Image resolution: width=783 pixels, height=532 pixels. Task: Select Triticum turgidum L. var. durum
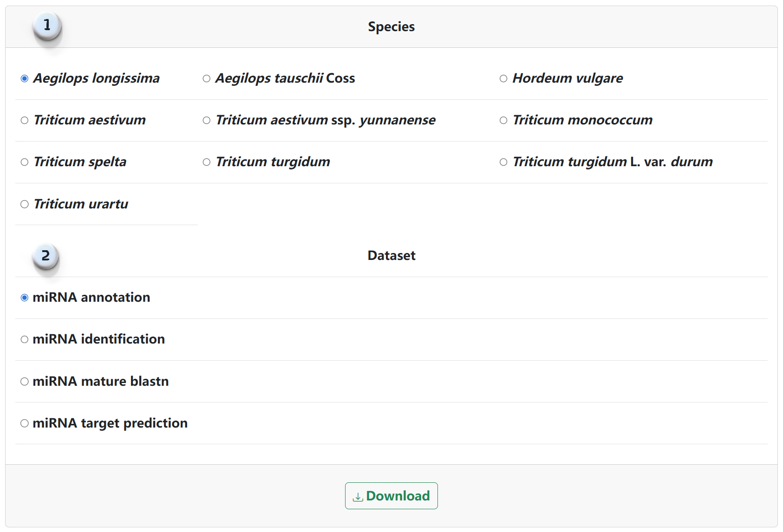point(503,162)
